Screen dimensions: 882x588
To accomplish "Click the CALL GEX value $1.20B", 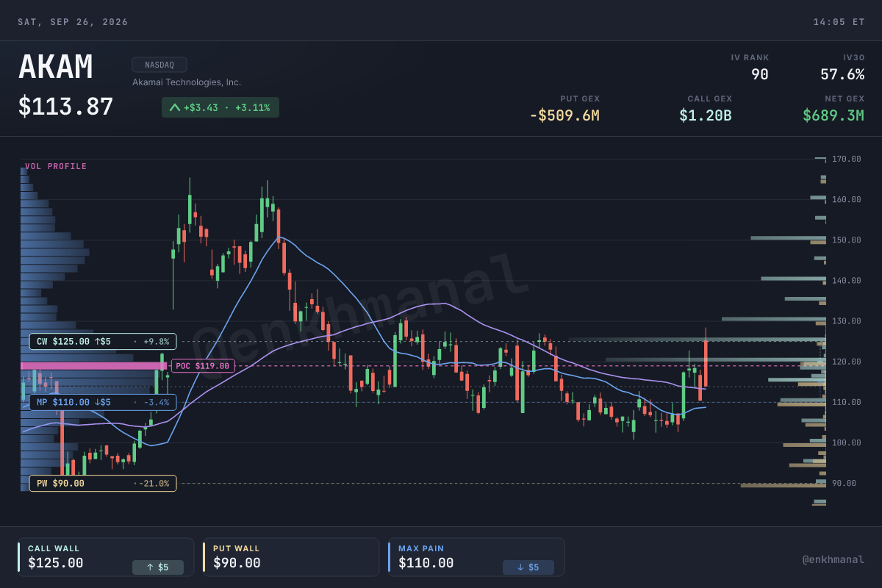I will (x=706, y=115).
